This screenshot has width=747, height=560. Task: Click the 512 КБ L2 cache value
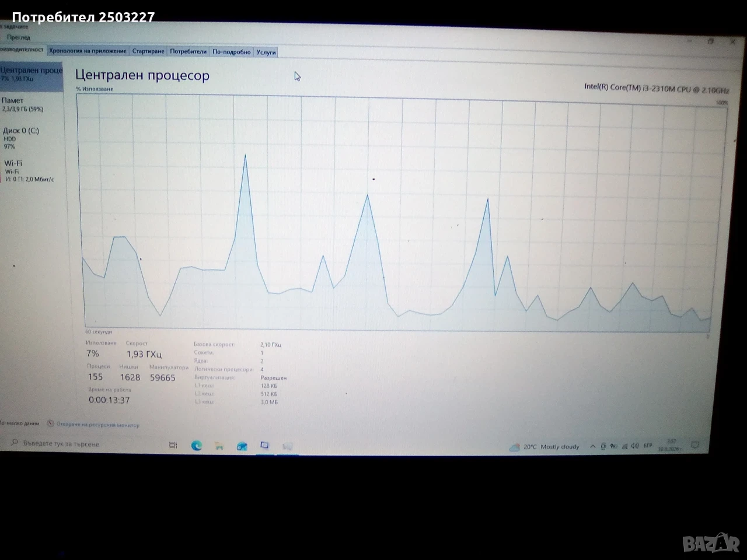tap(269, 394)
